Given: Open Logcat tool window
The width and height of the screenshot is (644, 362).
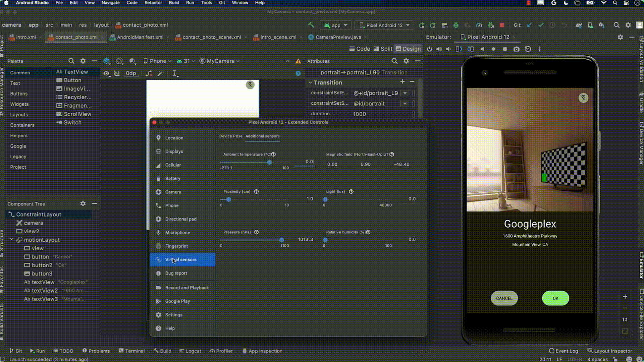Looking at the screenshot, I should coord(190,351).
